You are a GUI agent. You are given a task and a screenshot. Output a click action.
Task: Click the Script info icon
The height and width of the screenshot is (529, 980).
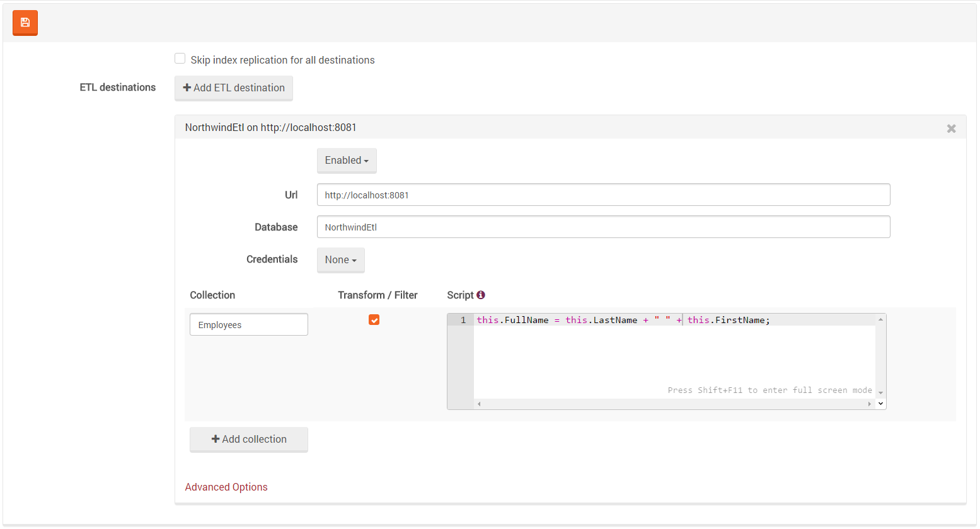(481, 295)
